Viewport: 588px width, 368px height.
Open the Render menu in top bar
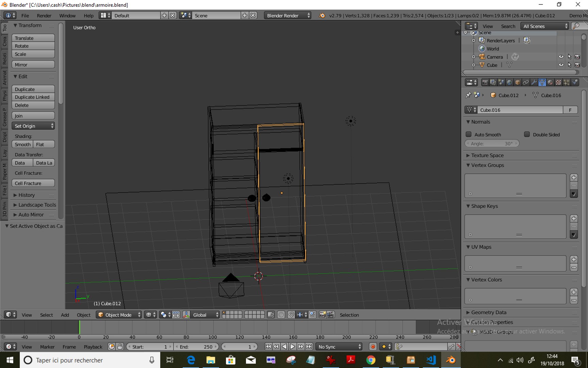tap(44, 16)
